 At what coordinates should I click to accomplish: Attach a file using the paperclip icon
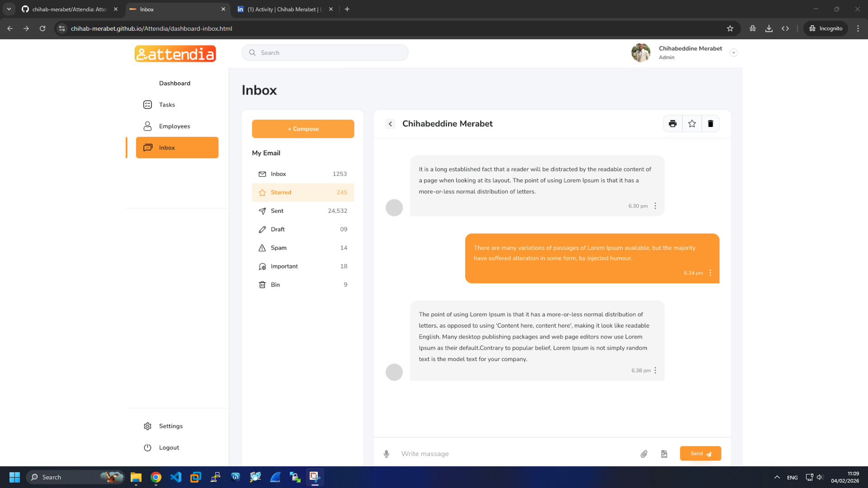[x=644, y=454]
